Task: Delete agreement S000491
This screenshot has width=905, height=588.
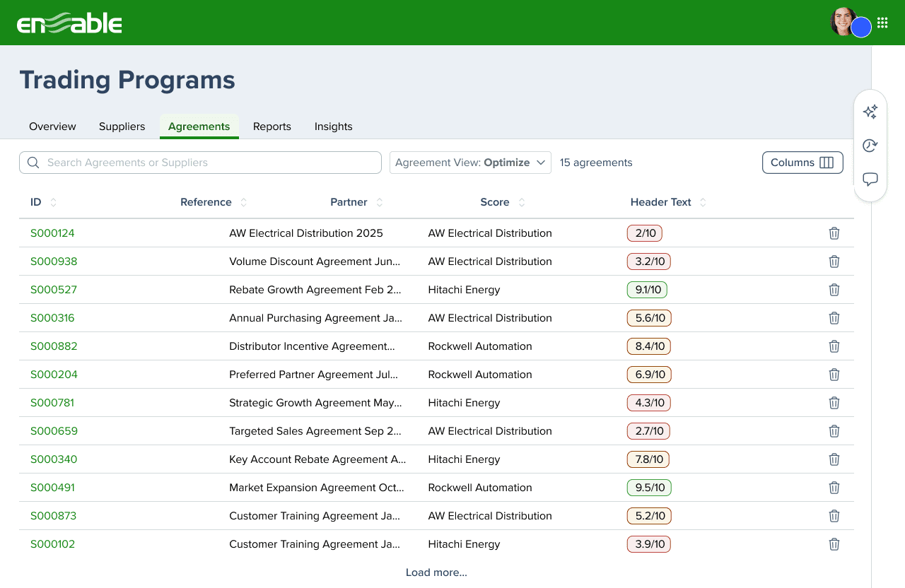Action: coord(834,488)
